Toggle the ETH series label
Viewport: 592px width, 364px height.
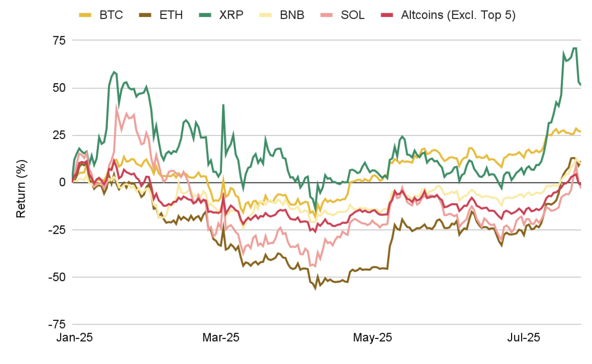pos(171,15)
